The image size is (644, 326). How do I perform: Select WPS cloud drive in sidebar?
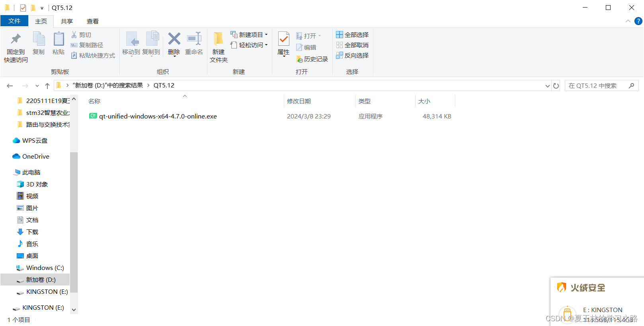pos(35,140)
